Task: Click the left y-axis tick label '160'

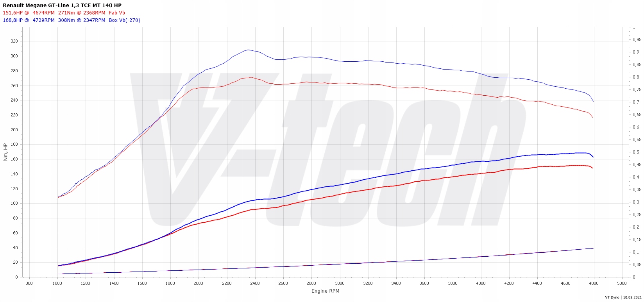Action: (x=14, y=159)
